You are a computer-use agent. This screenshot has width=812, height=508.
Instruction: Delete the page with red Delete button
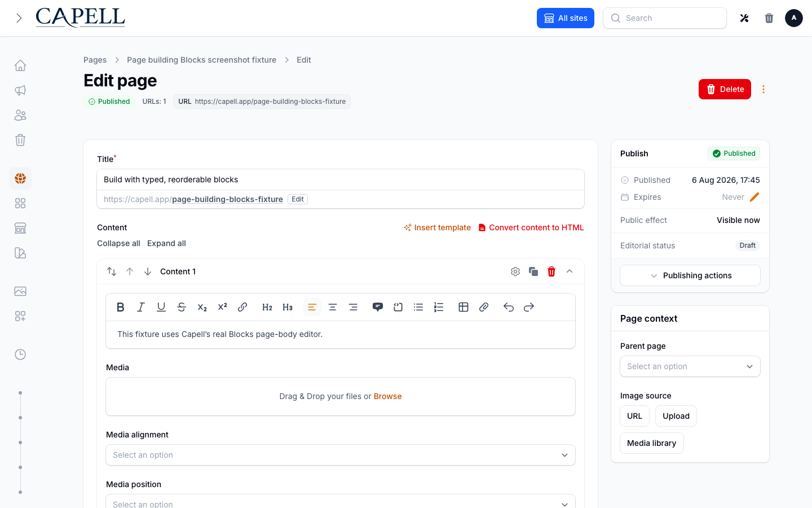(x=725, y=89)
